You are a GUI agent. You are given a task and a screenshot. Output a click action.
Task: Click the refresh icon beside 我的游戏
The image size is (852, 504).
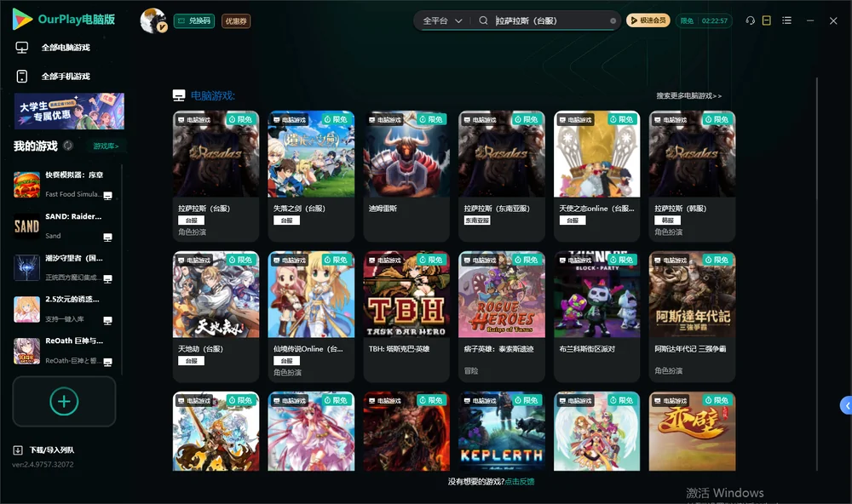[x=68, y=146]
